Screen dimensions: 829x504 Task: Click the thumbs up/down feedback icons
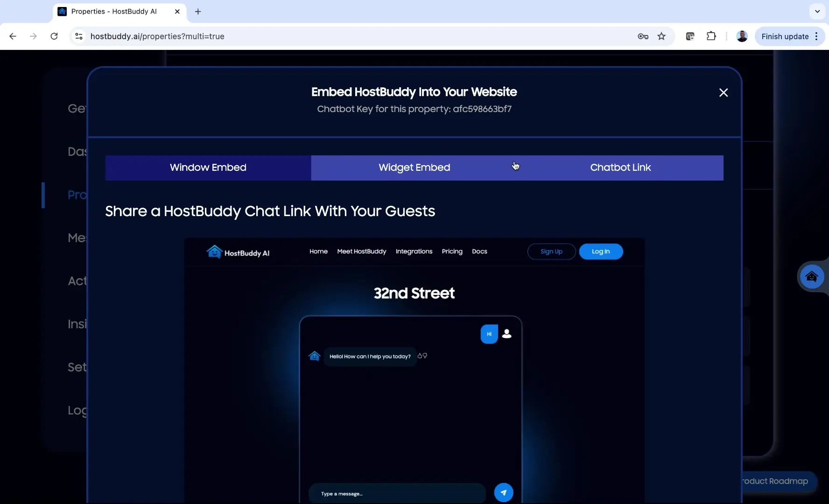click(x=422, y=356)
